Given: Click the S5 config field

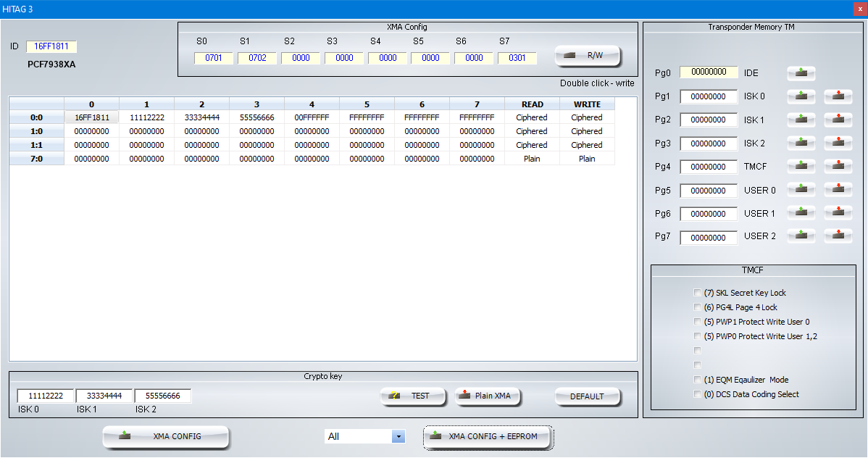Looking at the screenshot, I should pos(430,57).
